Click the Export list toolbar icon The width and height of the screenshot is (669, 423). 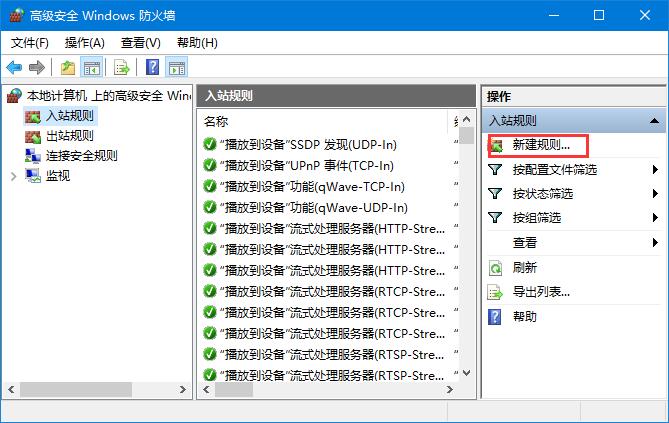(x=122, y=67)
